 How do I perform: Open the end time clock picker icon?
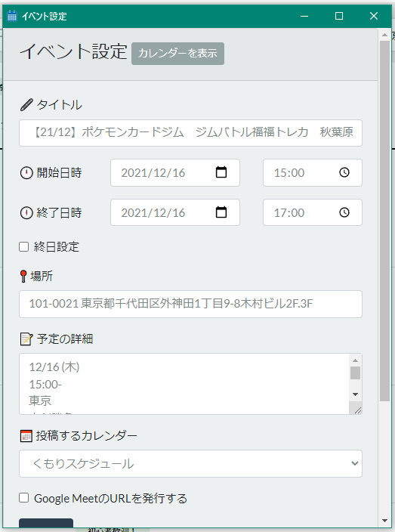click(x=344, y=212)
